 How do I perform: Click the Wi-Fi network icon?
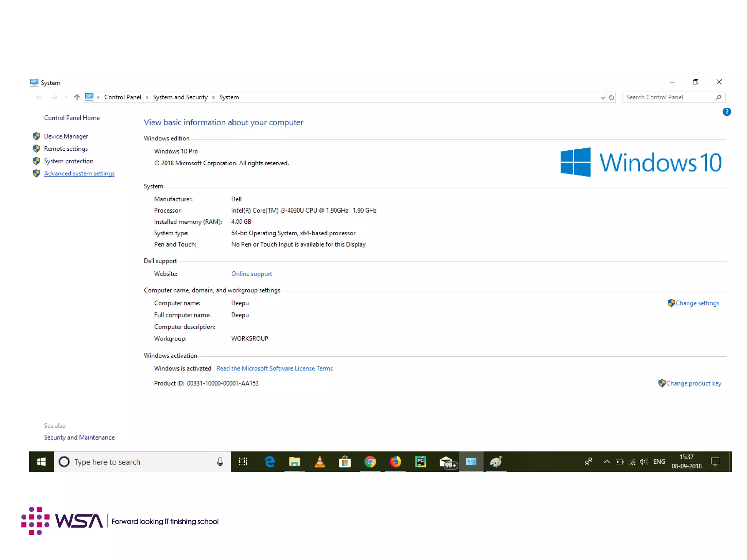pos(632,462)
